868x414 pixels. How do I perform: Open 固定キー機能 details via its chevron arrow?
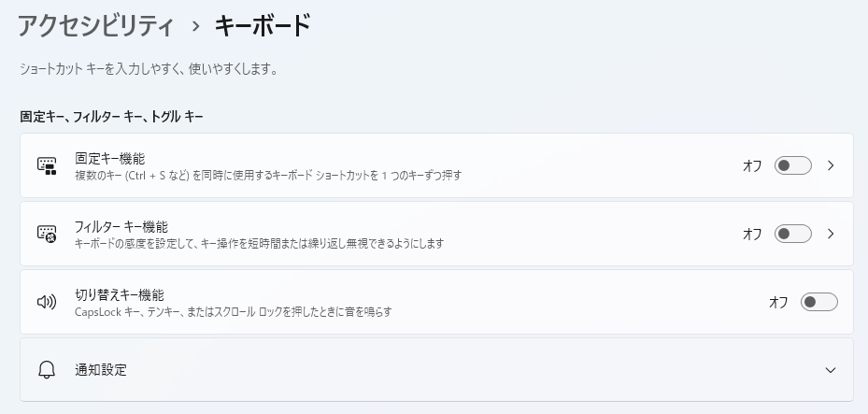coord(831,165)
